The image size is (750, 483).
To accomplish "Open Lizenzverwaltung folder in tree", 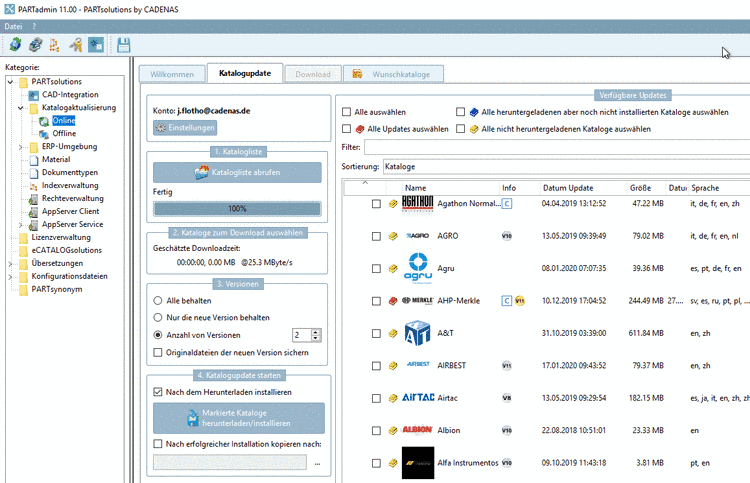I will tap(61, 237).
